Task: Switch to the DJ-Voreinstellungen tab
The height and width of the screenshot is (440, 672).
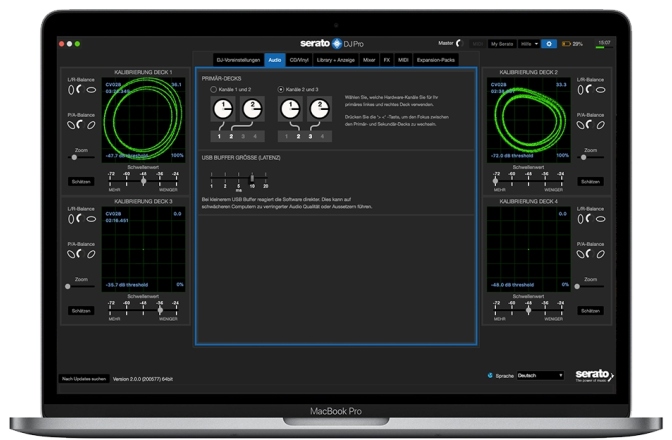Action: (x=238, y=60)
